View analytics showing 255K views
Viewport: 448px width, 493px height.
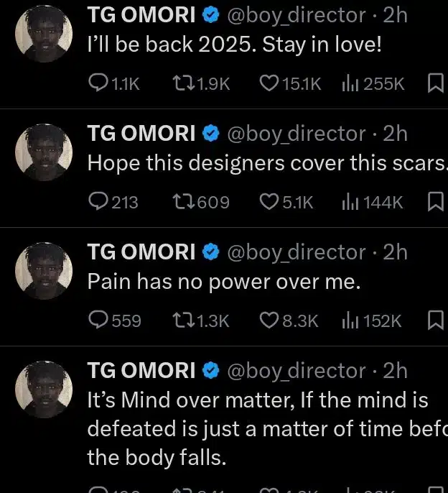pos(350,84)
